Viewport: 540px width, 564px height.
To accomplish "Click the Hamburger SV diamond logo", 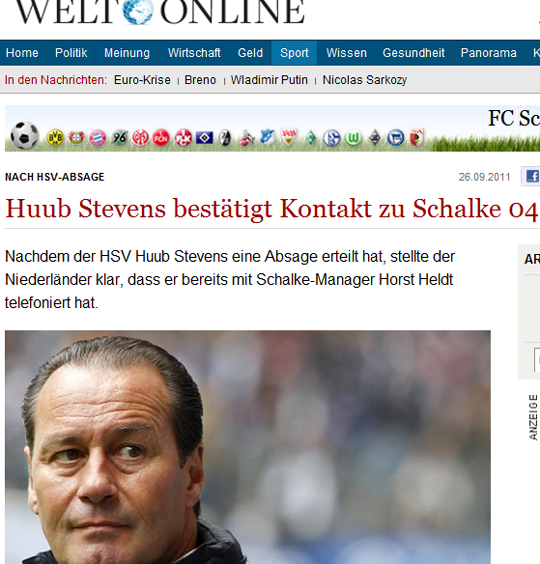I will [204, 138].
